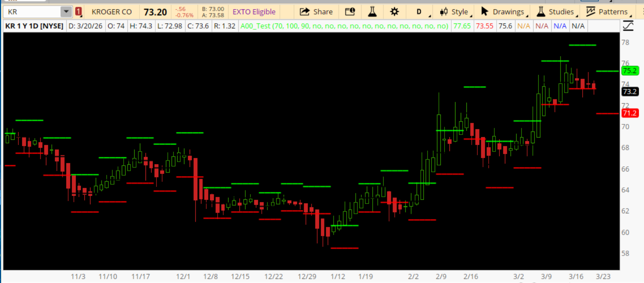Click the red 71.2 price level bubble
644x283 pixels.
pos(630,113)
